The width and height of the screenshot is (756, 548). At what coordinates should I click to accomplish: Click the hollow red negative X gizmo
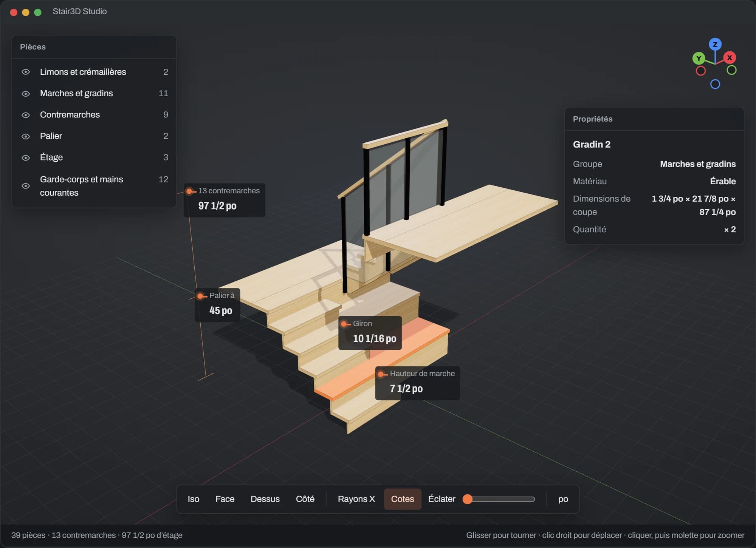700,71
